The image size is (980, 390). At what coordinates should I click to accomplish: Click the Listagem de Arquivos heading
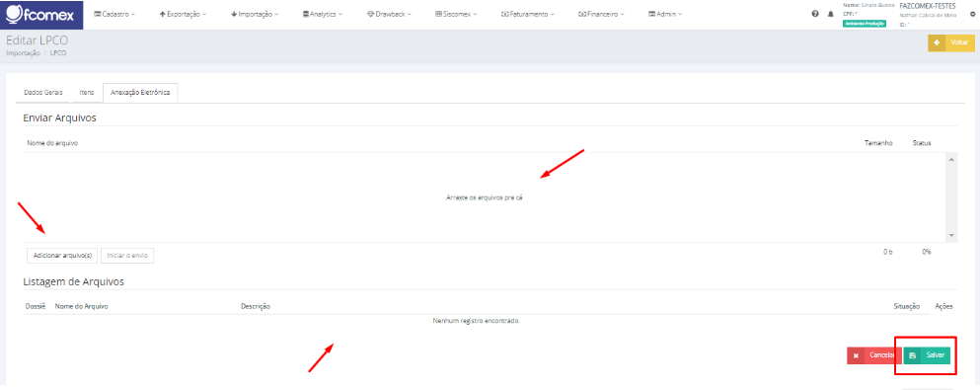[x=74, y=281]
